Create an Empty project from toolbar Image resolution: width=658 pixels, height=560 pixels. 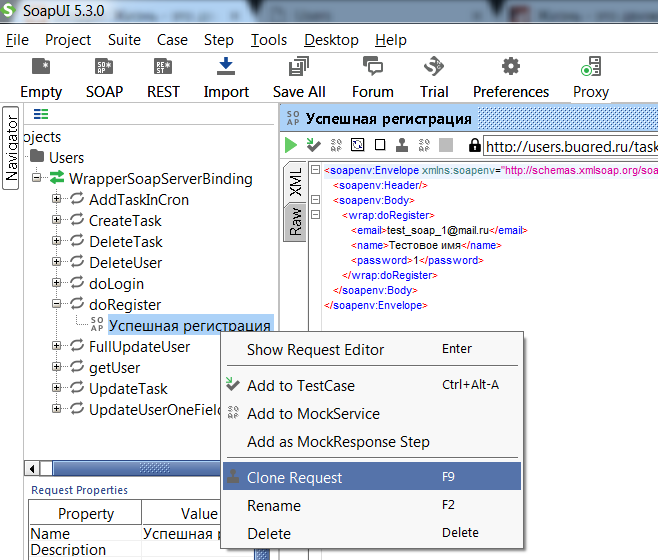click(x=41, y=66)
